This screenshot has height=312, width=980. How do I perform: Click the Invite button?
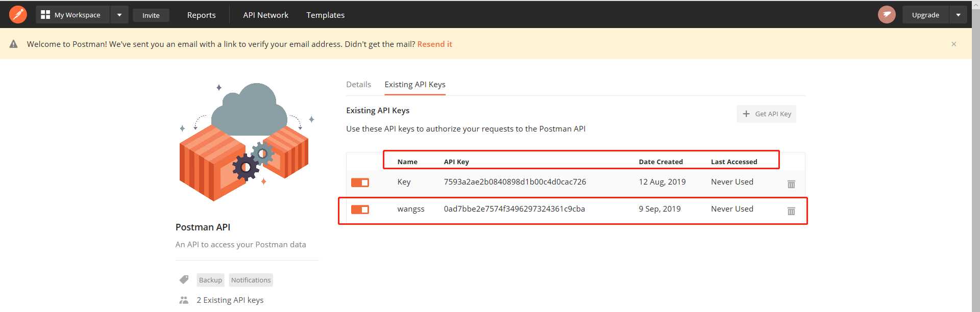pos(151,15)
